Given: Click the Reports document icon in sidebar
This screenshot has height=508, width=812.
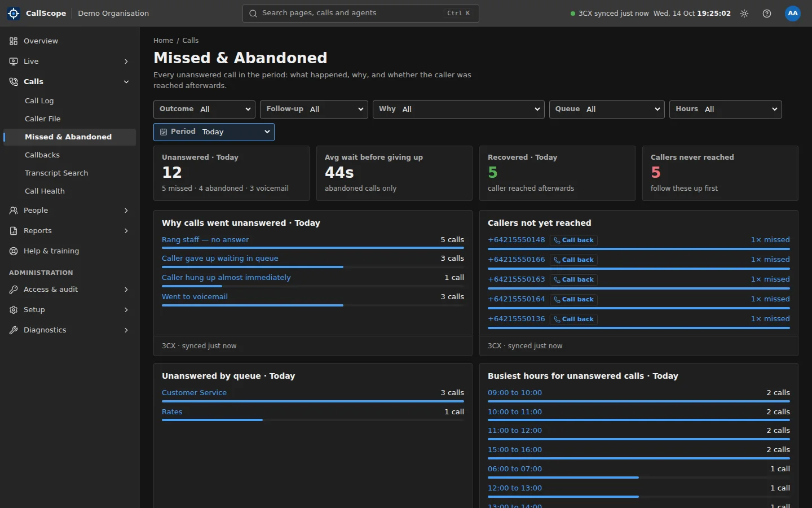Looking at the screenshot, I should [14, 231].
